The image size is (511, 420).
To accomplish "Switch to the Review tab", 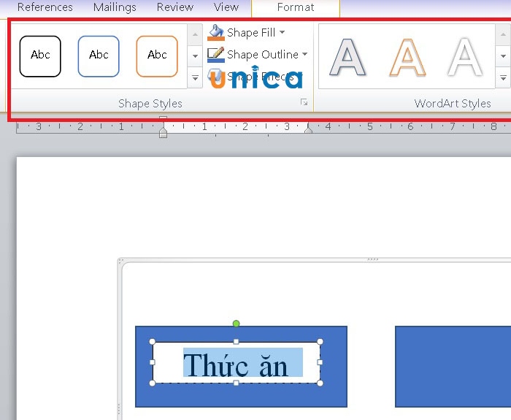I will pos(175,7).
